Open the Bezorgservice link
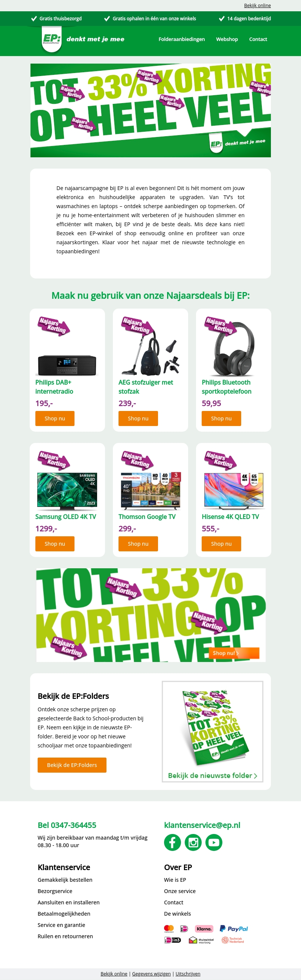This screenshot has width=301, height=980. pyautogui.click(x=55, y=891)
